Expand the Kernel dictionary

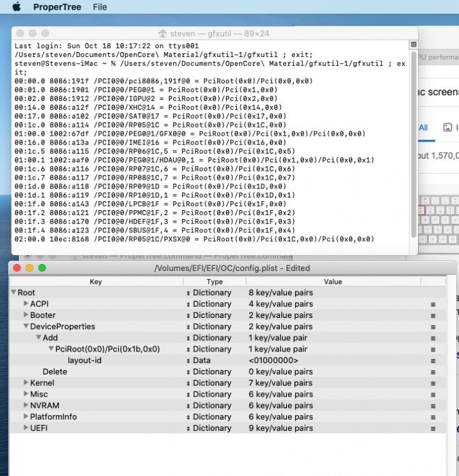[26, 383]
